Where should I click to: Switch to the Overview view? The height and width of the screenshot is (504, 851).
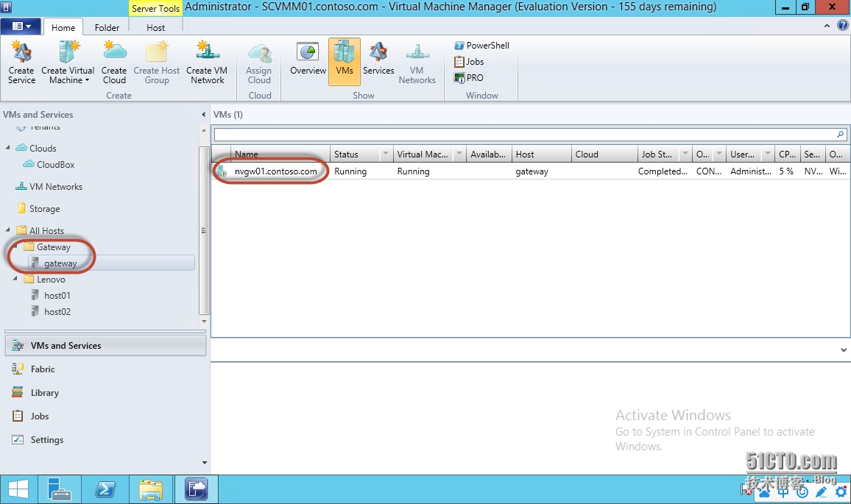[308, 58]
